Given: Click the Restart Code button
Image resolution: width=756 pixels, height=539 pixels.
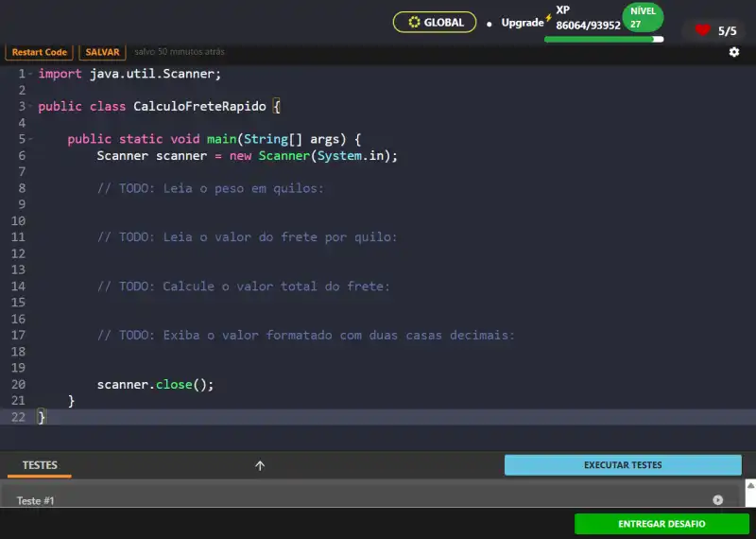Looking at the screenshot, I should click(x=39, y=52).
